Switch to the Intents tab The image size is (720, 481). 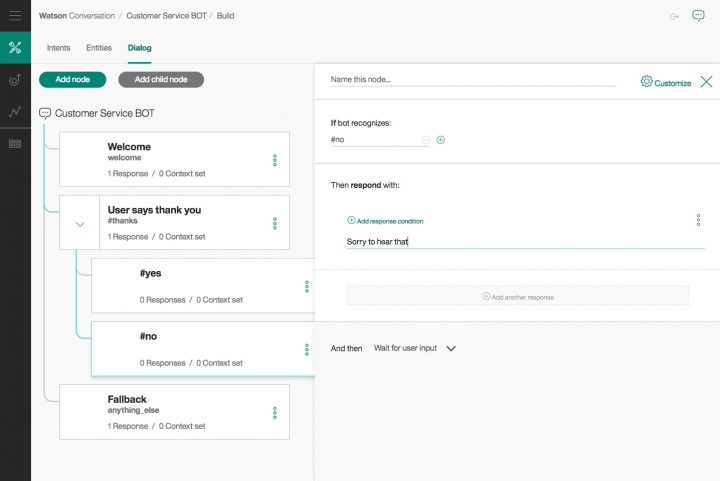click(x=59, y=48)
